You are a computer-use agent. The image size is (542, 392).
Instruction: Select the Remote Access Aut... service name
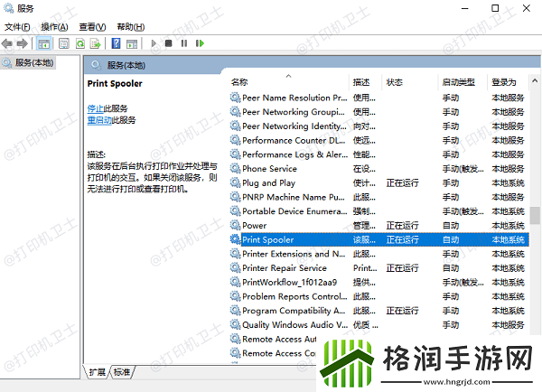279,339
